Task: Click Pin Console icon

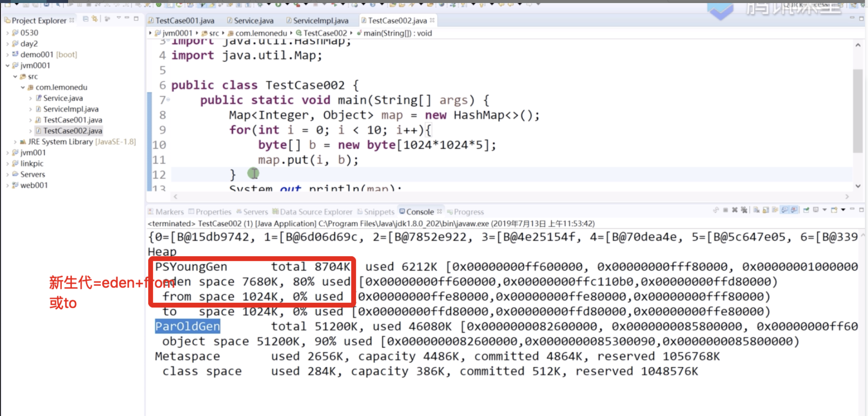Action: pos(806,210)
